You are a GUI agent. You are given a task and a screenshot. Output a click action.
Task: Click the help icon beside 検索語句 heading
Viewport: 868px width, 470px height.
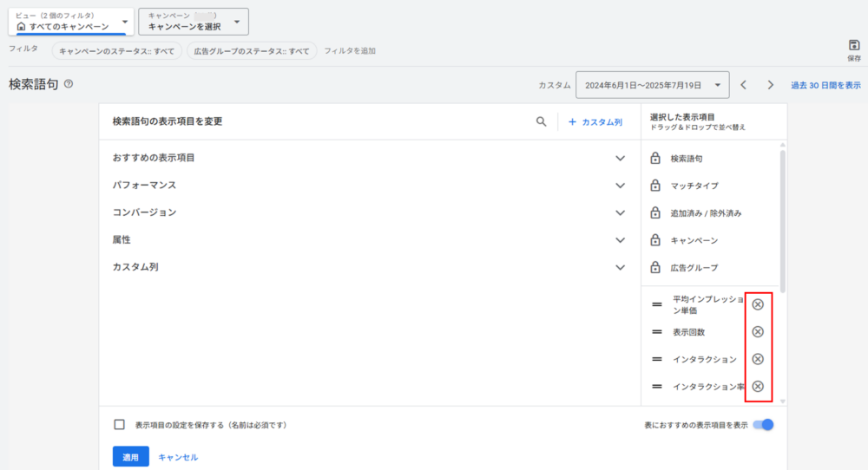tap(69, 84)
